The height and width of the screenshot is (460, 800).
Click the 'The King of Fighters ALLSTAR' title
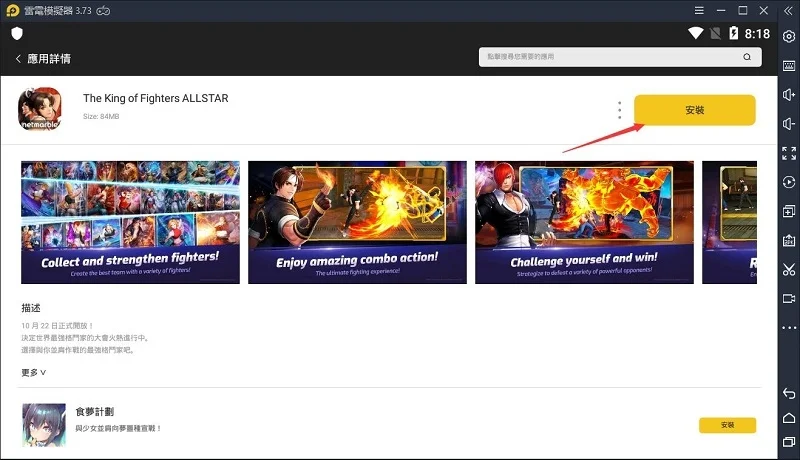coord(156,98)
